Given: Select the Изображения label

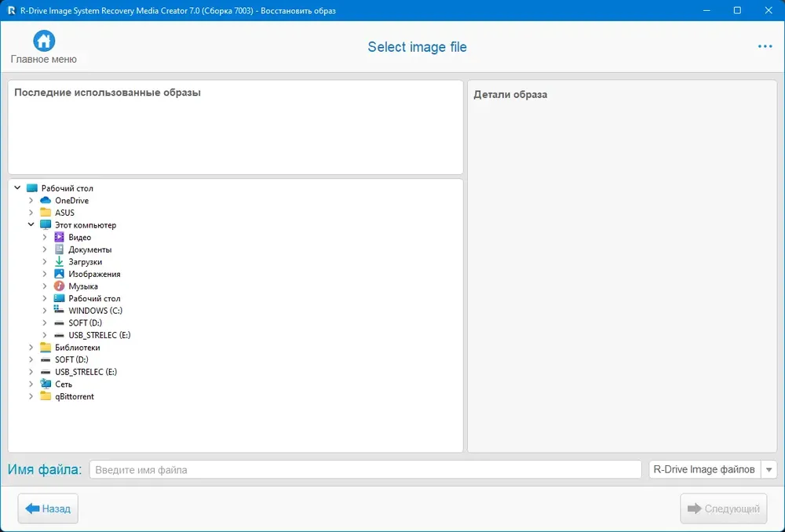Looking at the screenshot, I should click(x=95, y=274).
